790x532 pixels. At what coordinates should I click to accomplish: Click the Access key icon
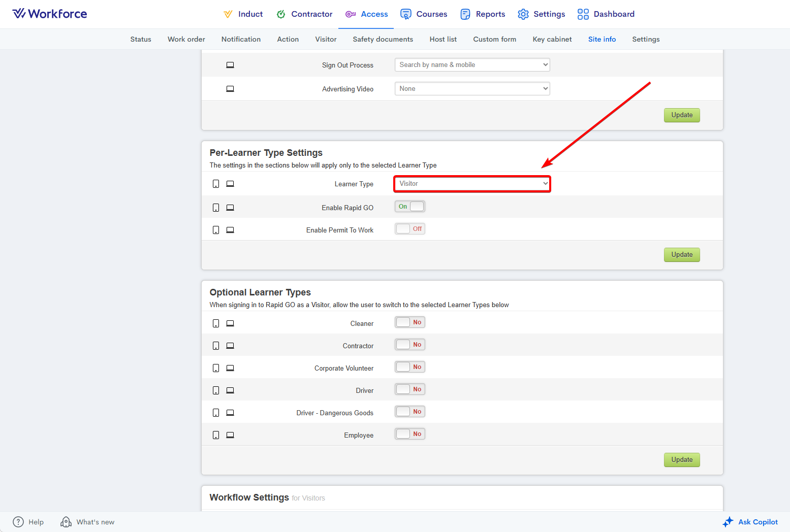pos(351,14)
